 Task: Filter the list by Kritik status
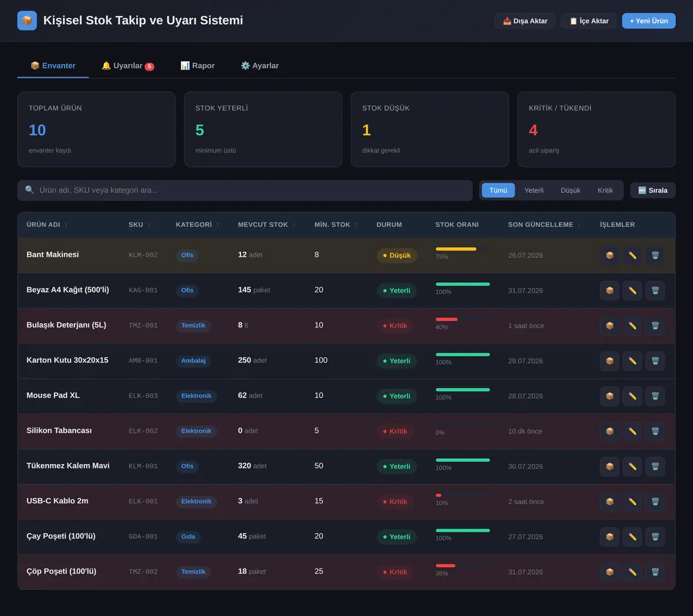(x=605, y=191)
